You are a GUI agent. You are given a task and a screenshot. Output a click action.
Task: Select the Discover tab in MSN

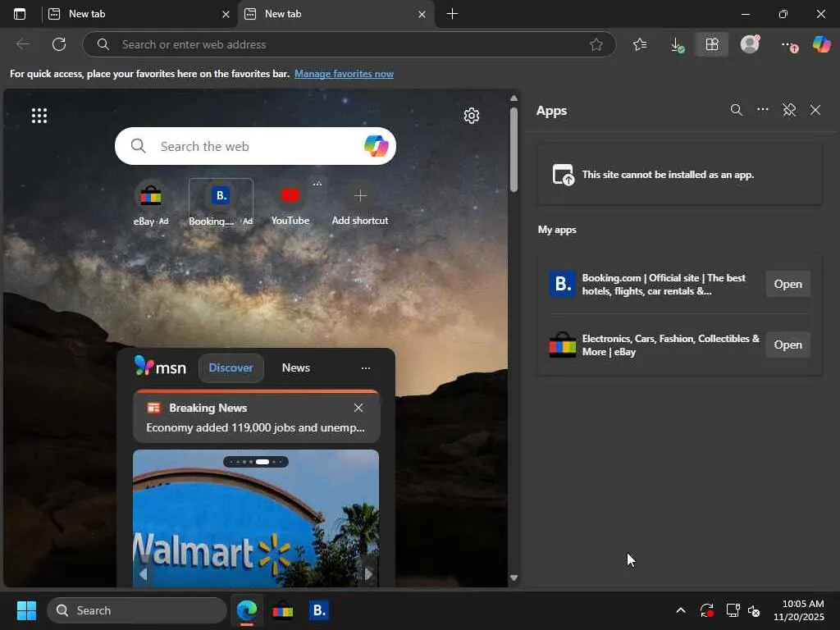(231, 367)
